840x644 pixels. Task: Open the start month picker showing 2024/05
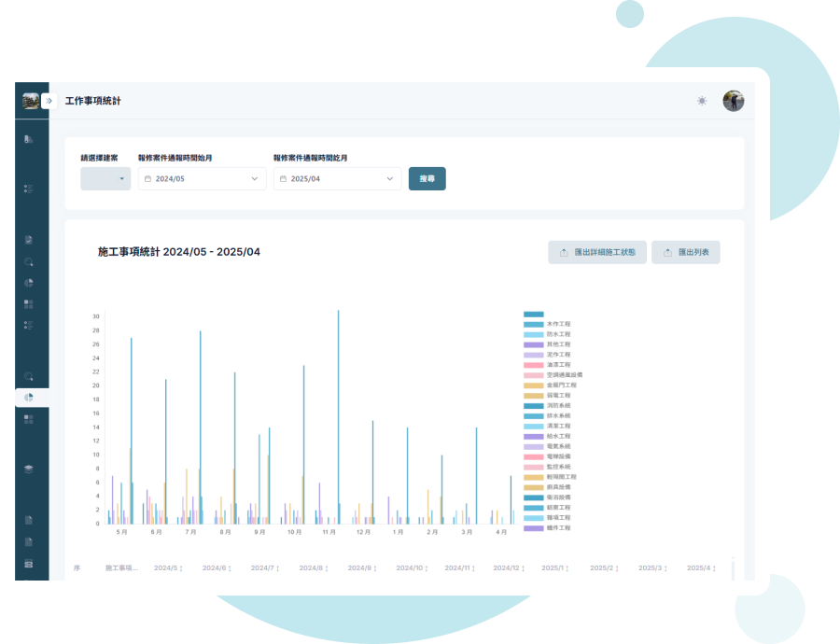[202, 178]
